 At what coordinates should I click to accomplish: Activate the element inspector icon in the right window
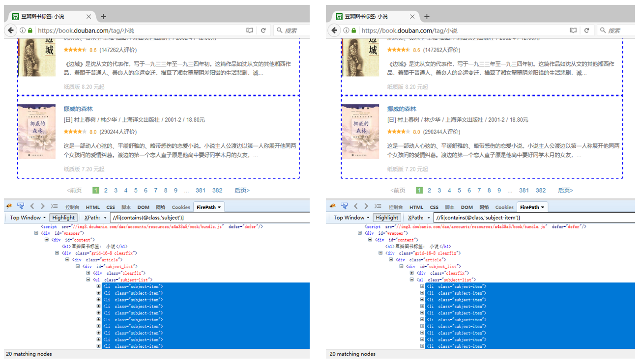[x=344, y=207]
